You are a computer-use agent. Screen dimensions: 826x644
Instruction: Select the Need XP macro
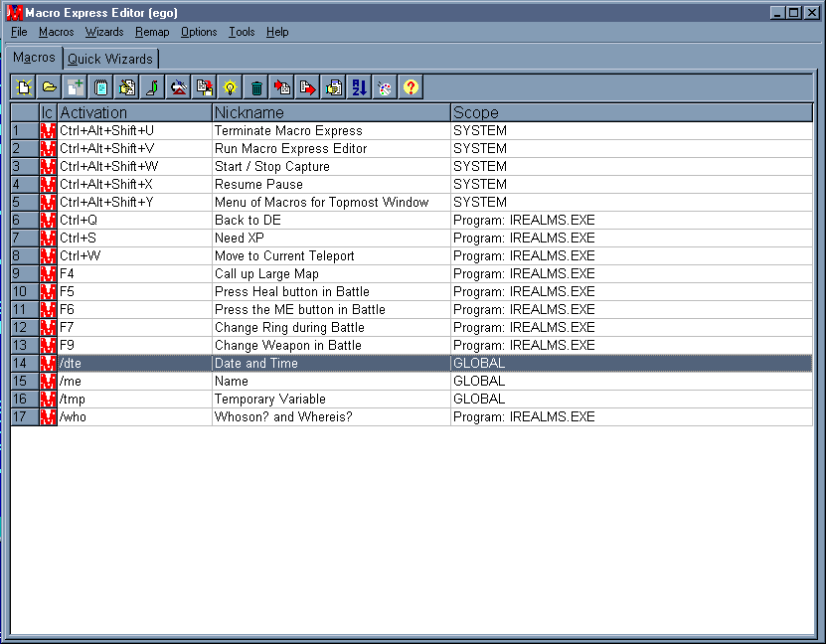pyautogui.click(x=331, y=238)
